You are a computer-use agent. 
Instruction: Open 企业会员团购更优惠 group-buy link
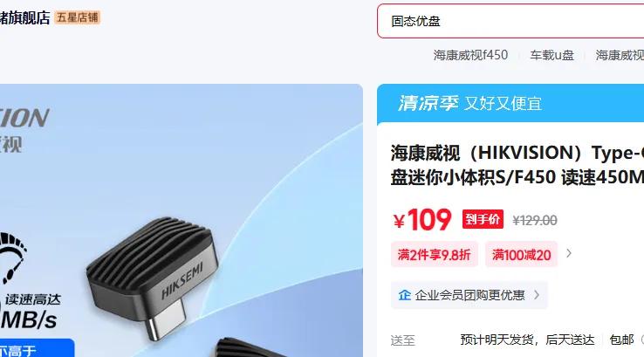tap(469, 295)
